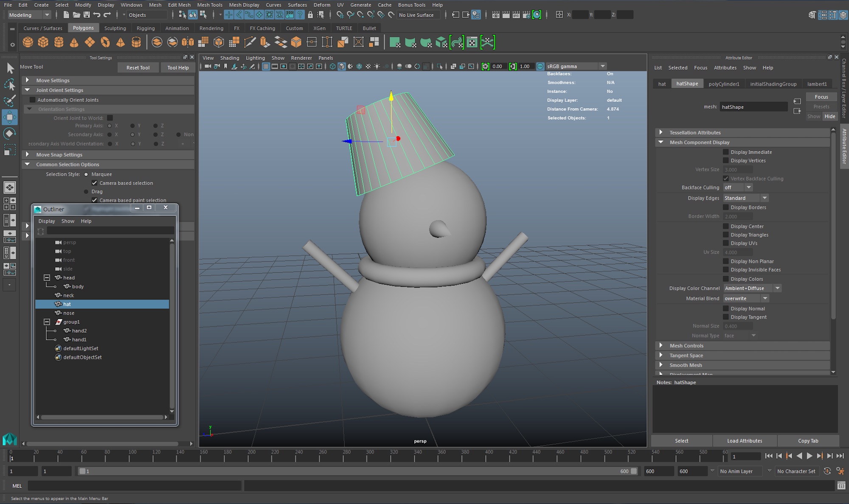Expand the Tessellation Attributes section
849x504 pixels.
(661, 132)
